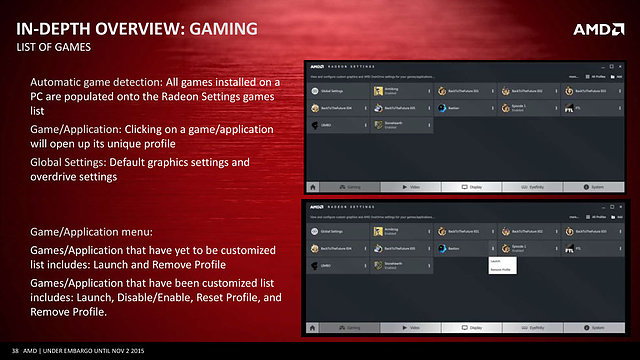
Task: Open FTL three-dot menu in upper window
Action: coord(620,108)
